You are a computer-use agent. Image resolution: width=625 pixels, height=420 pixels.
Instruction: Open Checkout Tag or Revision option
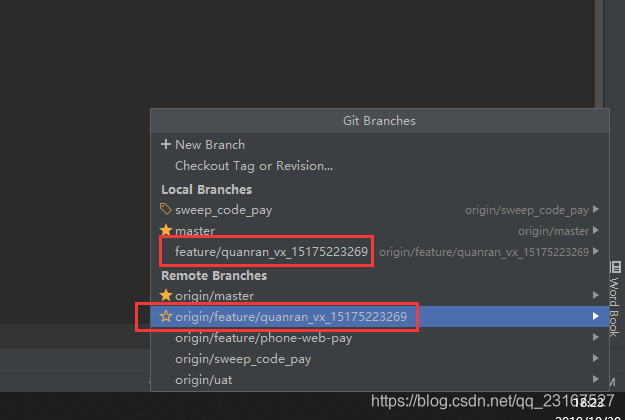coord(379,166)
